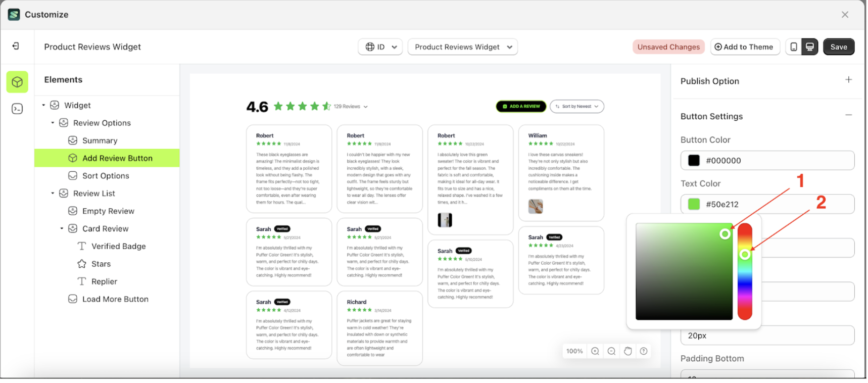
Task: Click the Elements panel heading
Action: 63,80
